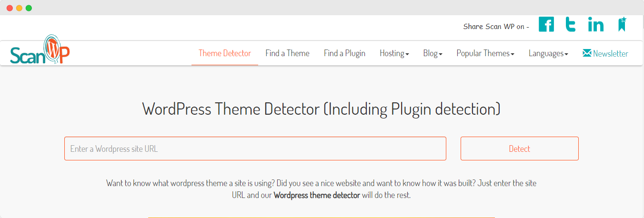Expand the Blog dropdown menu
This screenshot has height=218, width=644.
[433, 53]
